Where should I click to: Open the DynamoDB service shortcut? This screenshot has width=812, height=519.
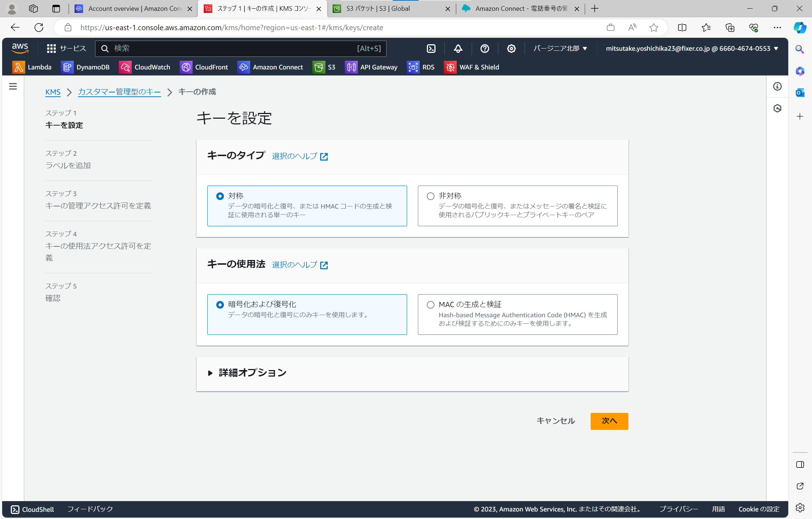click(x=86, y=67)
